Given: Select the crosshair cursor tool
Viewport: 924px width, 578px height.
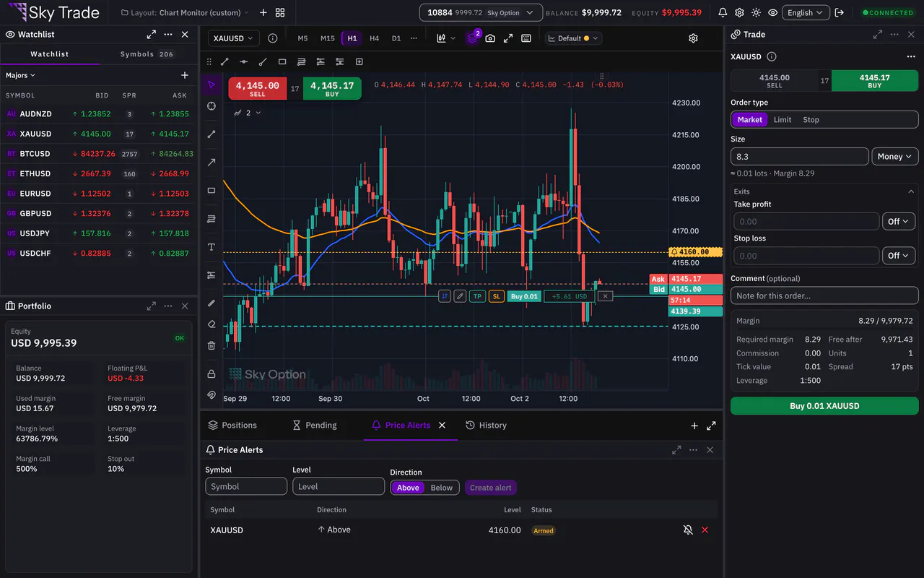Looking at the screenshot, I should (212, 106).
